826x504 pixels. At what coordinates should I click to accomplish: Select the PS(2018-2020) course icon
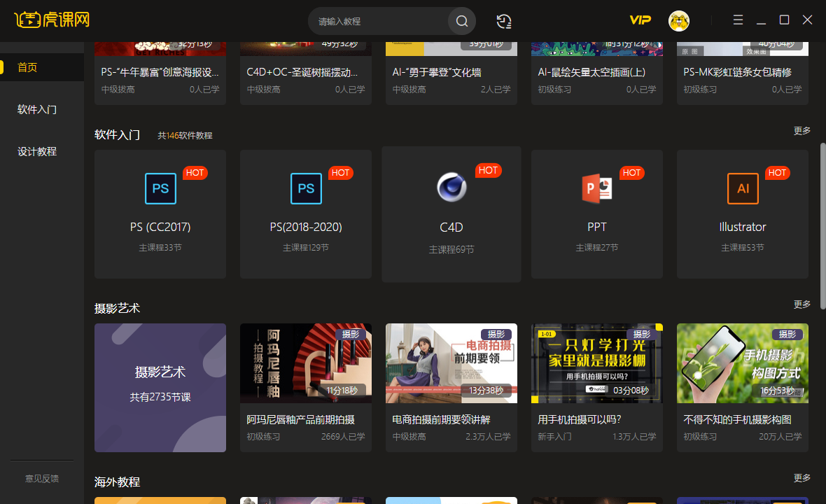(x=305, y=188)
